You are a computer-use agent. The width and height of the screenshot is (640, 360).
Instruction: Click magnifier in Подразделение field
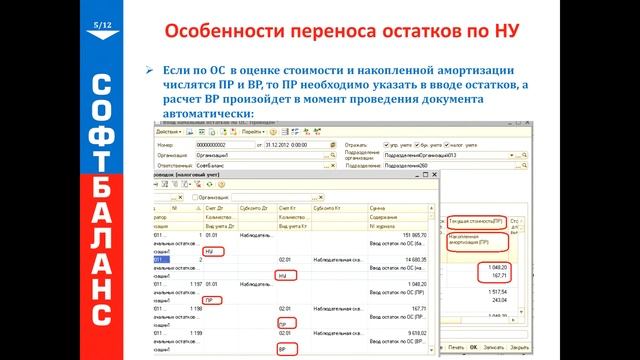pos(524,165)
